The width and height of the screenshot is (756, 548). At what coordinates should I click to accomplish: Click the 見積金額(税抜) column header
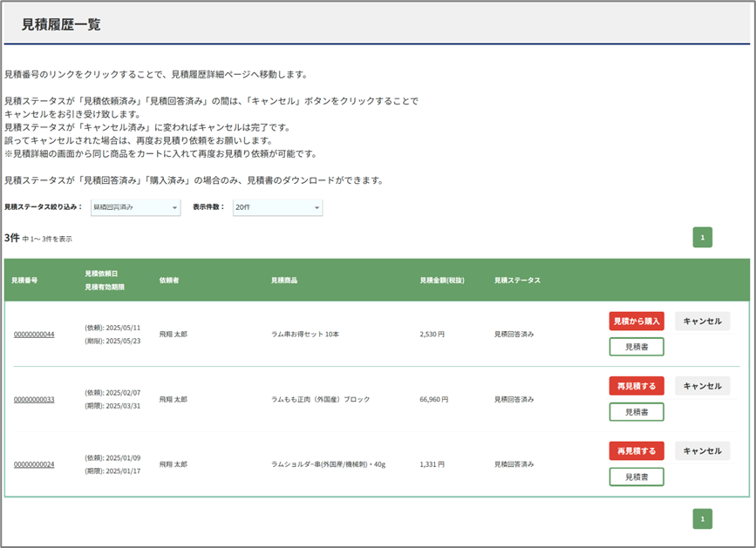(x=441, y=281)
